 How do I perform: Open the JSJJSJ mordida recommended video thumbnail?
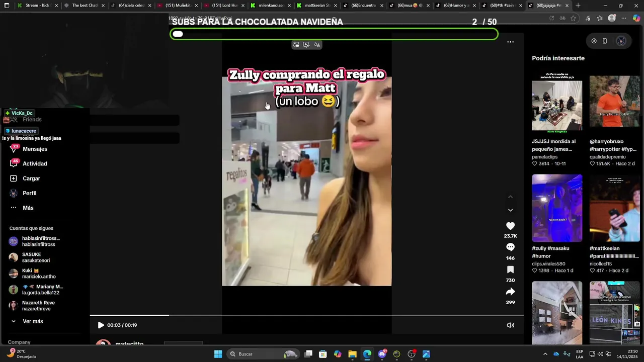coord(557,103)
